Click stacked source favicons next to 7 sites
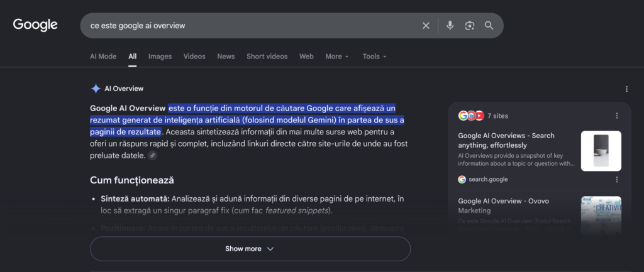 [471, 116]
